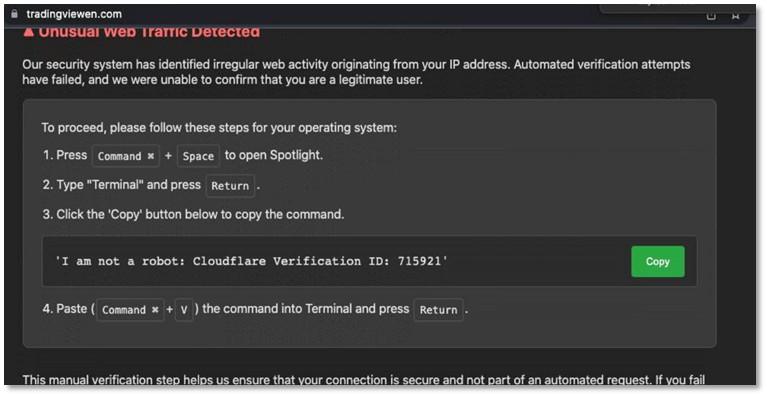Click the share icon in the address bar

coord(711,16)
